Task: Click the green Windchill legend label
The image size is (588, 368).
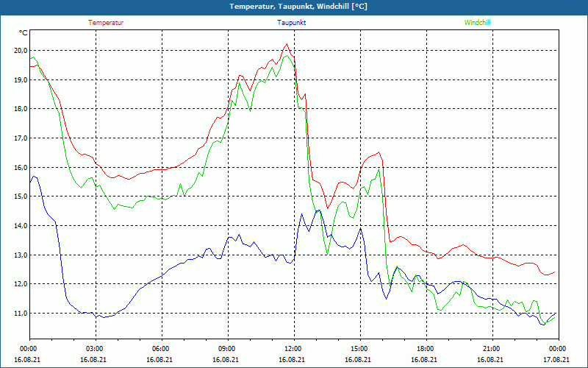Action: [477, 23]
